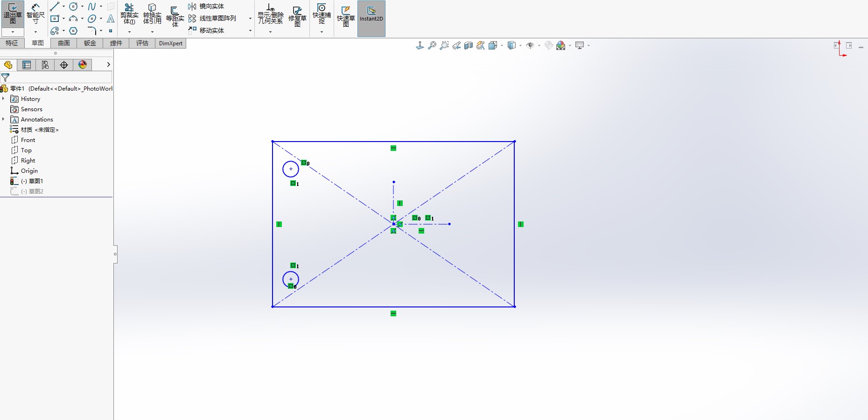Open dropdown under 快速捕捉 button
This screenshot has width=868, height=420.
point(322,32)
